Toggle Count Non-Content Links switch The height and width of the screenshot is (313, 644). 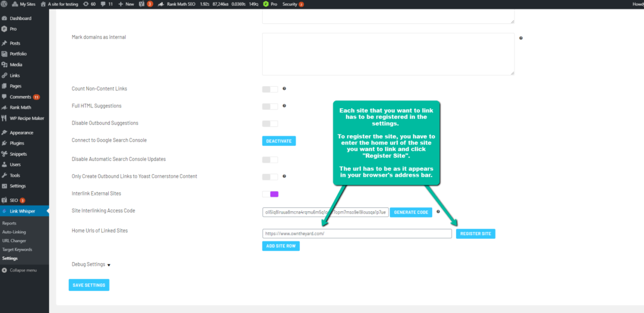270,89
